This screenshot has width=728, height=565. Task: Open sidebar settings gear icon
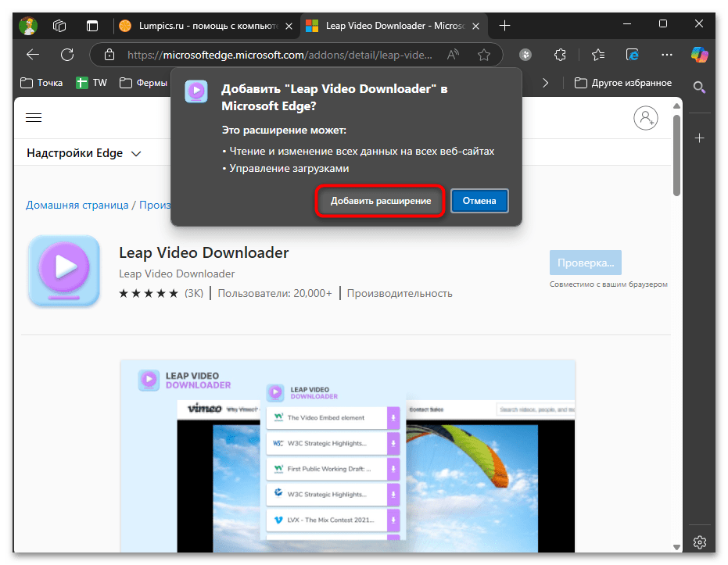(x=699, y=542)
